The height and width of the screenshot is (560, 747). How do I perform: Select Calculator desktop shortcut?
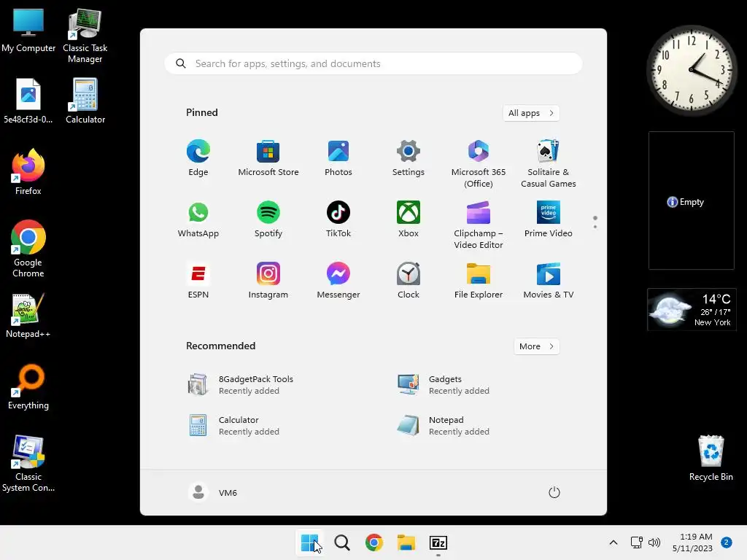(85, 101)
